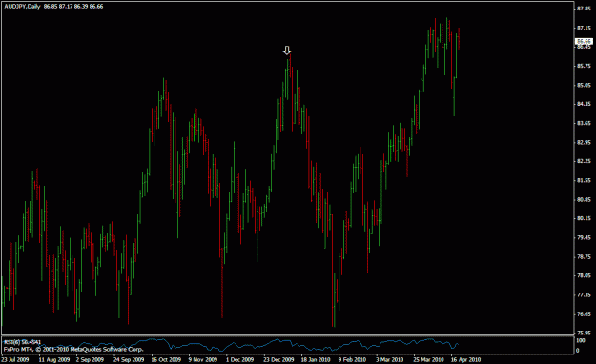
Task: Click the 85.75 price axis label
Action: pyautogui.click(x=584, y=66)
